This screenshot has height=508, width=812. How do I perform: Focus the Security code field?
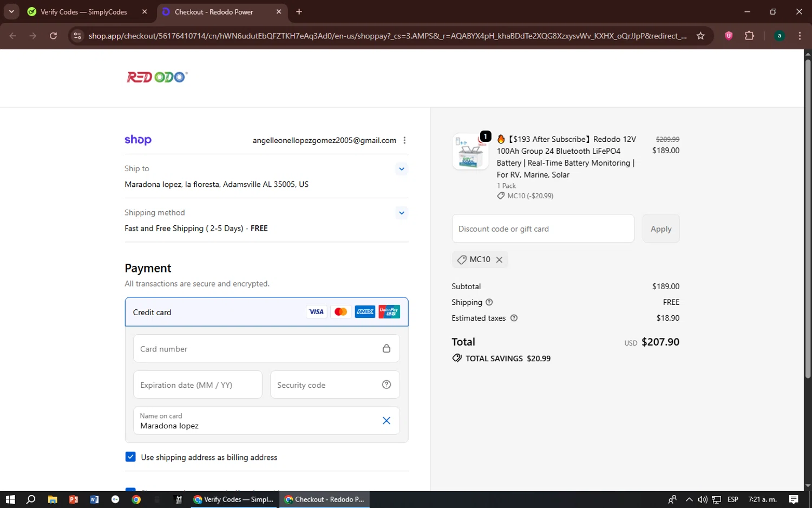pos(335,385)
